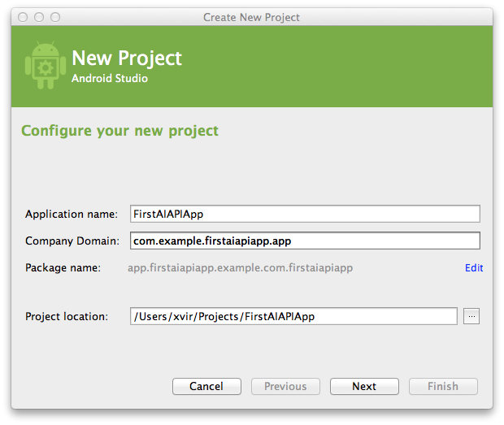
Task: Zoom the Create New Project window
Action: pos(55,17)
